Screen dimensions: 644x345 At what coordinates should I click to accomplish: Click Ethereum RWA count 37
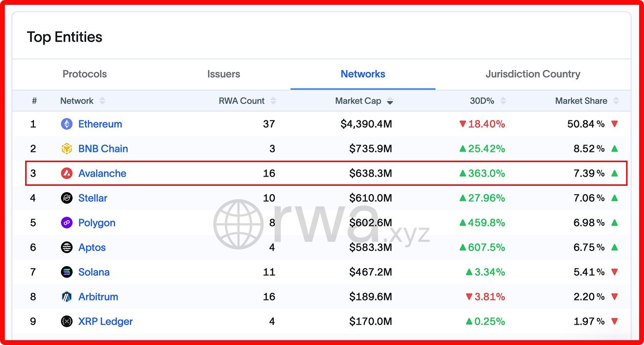point(269,124)
